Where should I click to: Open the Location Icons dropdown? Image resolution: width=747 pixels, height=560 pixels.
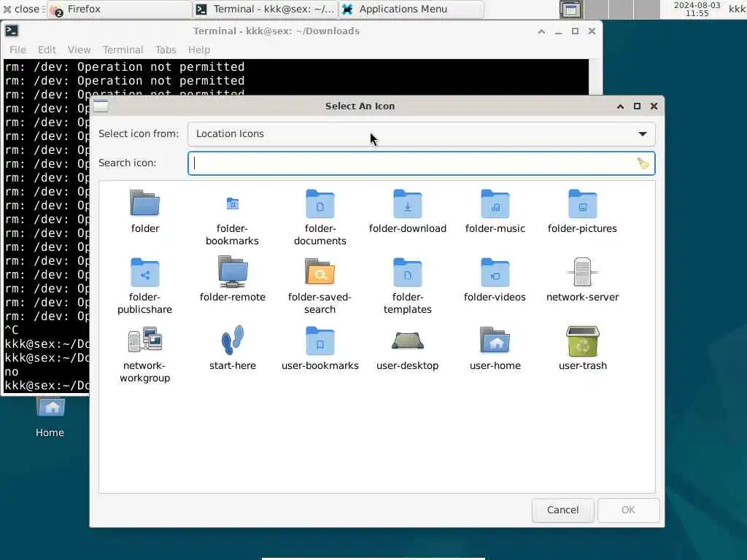pyautogui.click(x=421, y=134)
